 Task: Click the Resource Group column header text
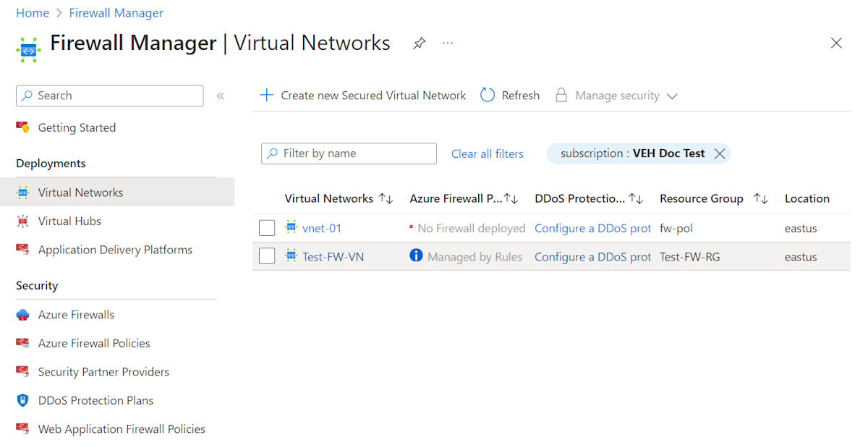702,198
